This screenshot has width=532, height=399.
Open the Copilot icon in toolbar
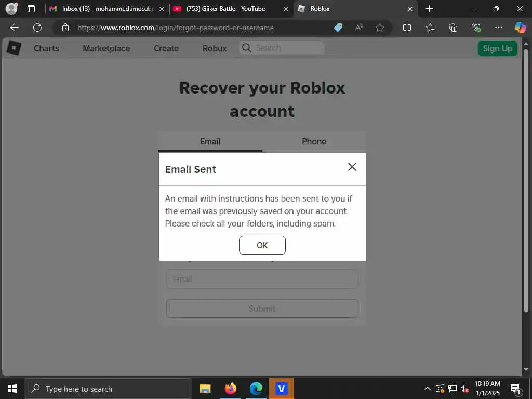520,28
